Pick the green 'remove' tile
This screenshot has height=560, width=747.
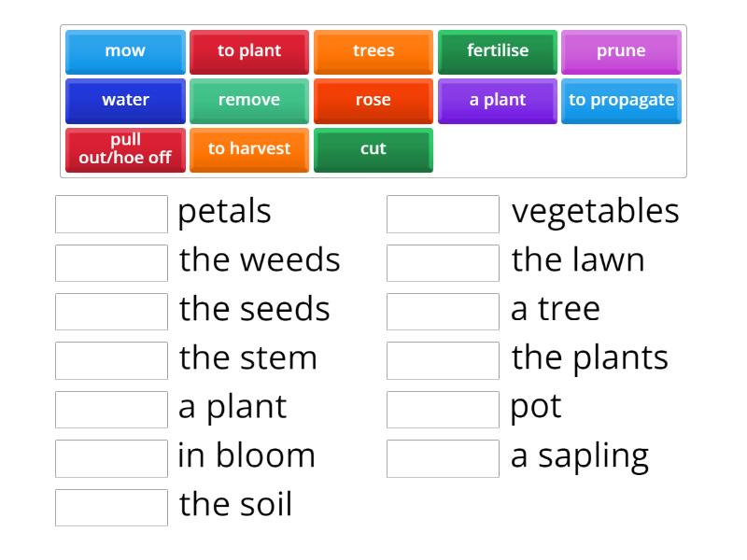click(249, 100)
